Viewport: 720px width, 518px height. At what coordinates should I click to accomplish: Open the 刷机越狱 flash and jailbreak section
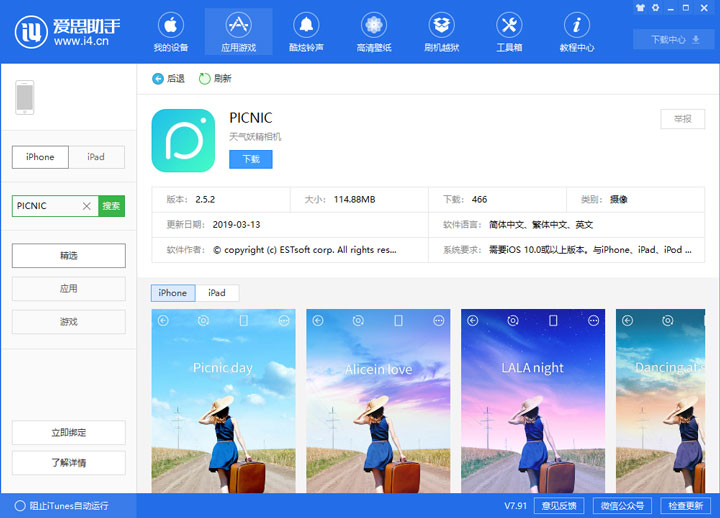(x=441, y=32)
